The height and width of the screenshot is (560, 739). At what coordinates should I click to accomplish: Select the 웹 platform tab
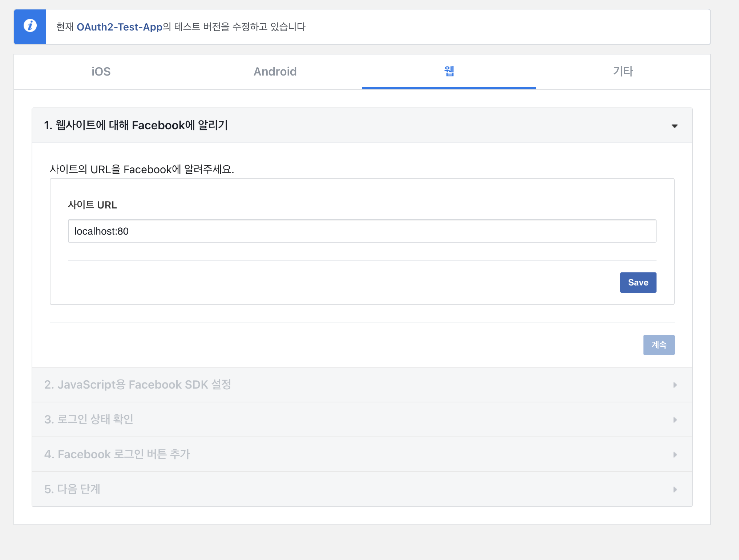click(449, 72)
